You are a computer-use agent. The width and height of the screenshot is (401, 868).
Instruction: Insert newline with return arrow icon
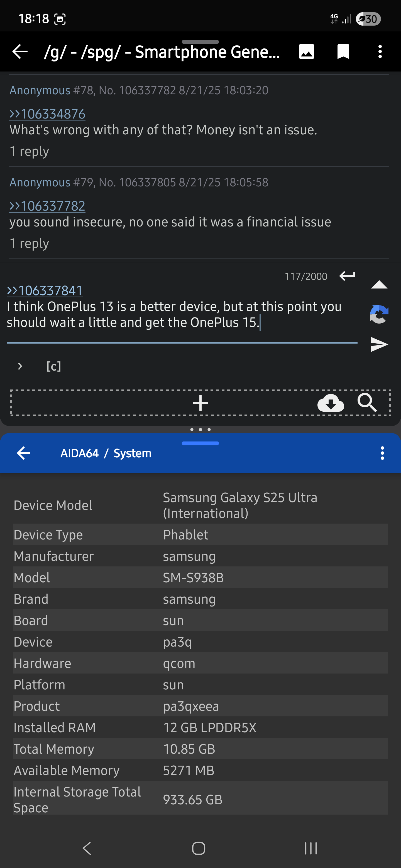click(347, 276)
